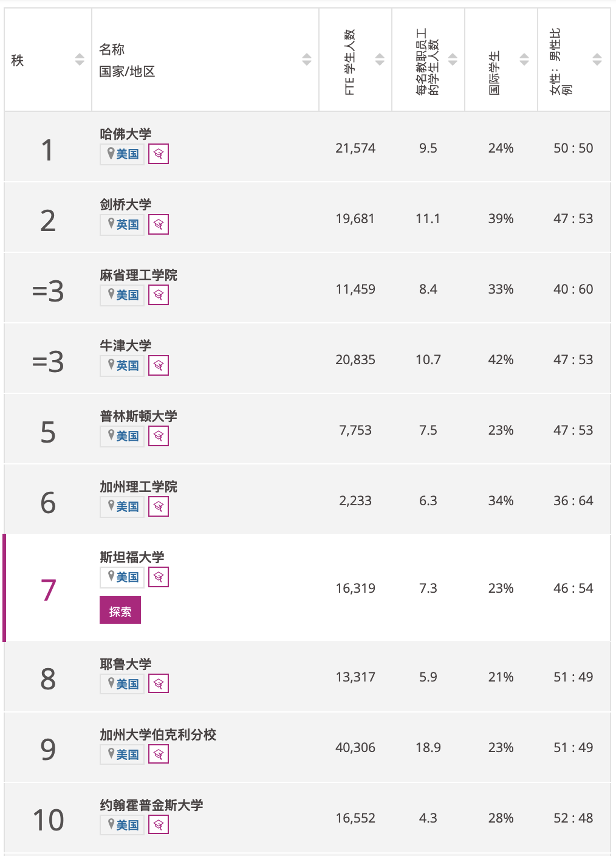The height and width of the screenshot is (856, 616).
Task: Click graduation cap icon for 加州理工学院
Action: [159, 506]
